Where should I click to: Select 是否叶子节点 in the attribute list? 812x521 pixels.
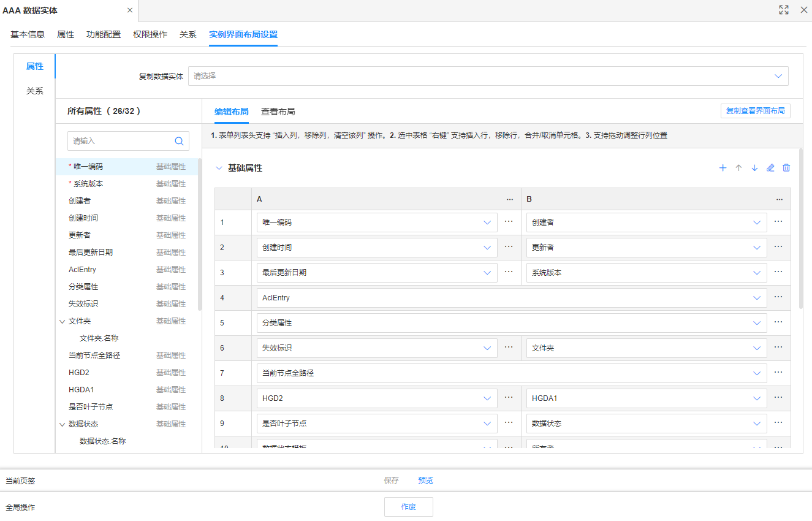tap(127, 407)
